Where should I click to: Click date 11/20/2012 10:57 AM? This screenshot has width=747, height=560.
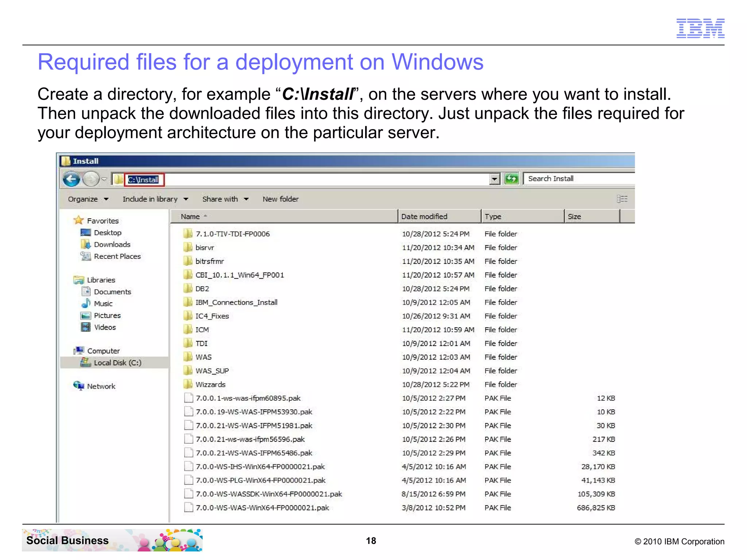[x=438, y=275]
